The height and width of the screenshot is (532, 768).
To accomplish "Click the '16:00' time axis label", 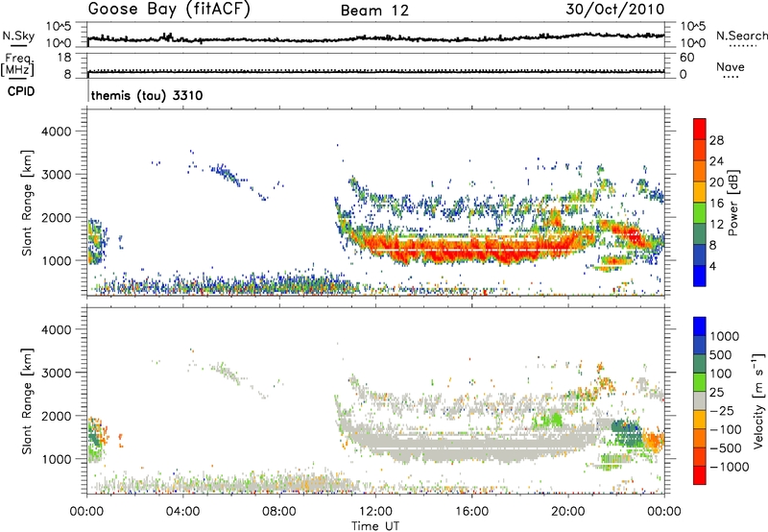I will [471, 512].
